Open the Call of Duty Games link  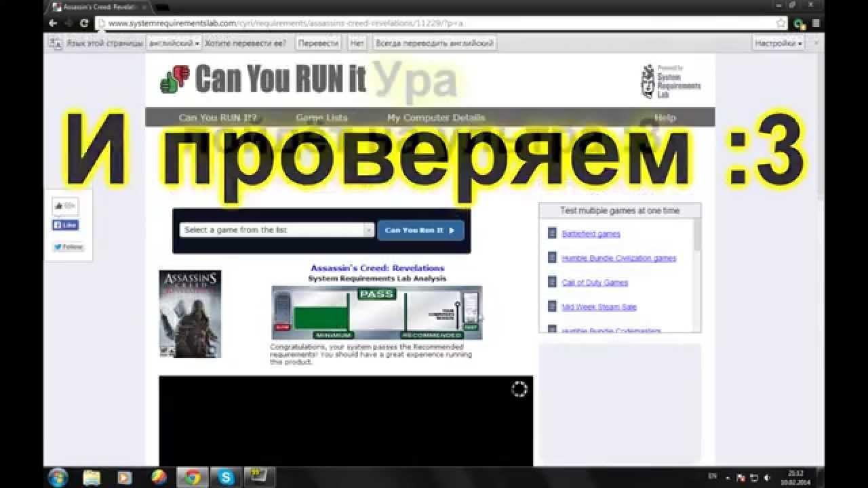[x=595, y=283]
